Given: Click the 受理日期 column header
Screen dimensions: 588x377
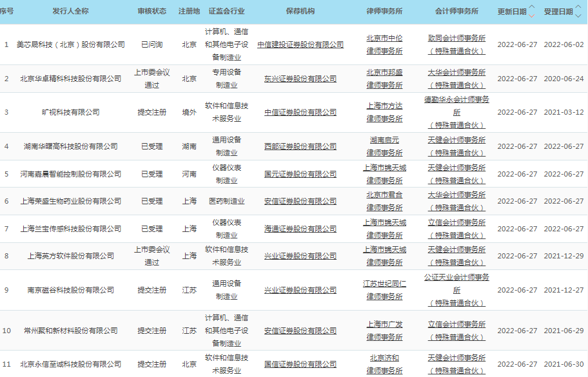Looking at the screenshot, I should pyautogui.click(x=558, y=12).
